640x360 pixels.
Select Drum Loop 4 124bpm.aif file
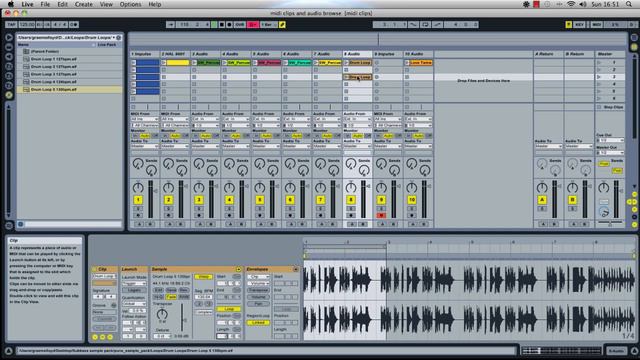(69, 82)
